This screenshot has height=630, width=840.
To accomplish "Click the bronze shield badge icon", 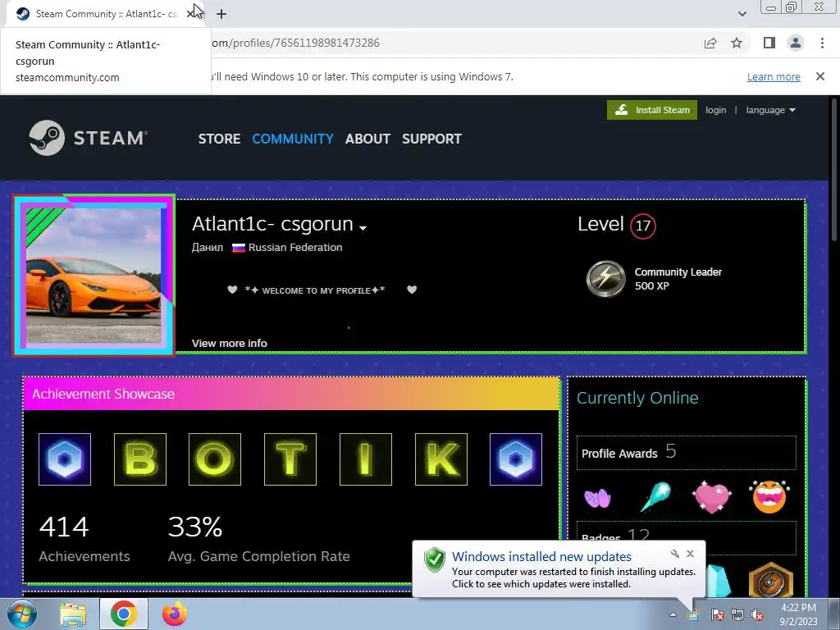I will (771, 580).
